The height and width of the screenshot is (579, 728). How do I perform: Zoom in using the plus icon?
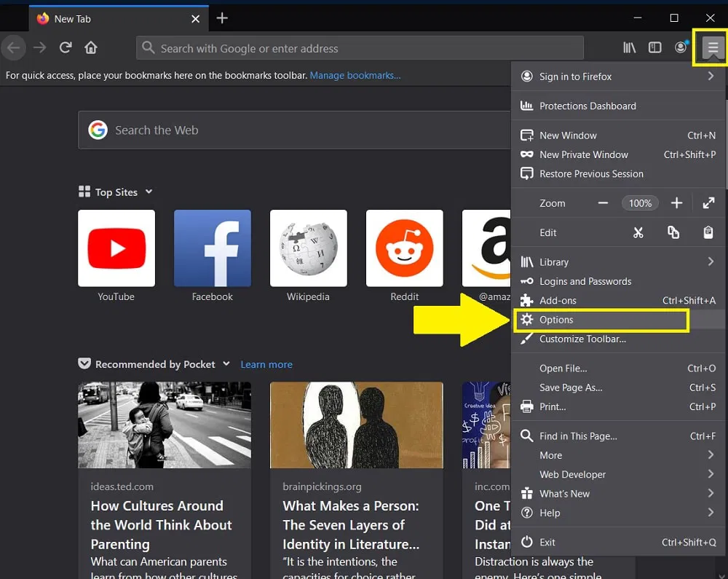point(676,203)
